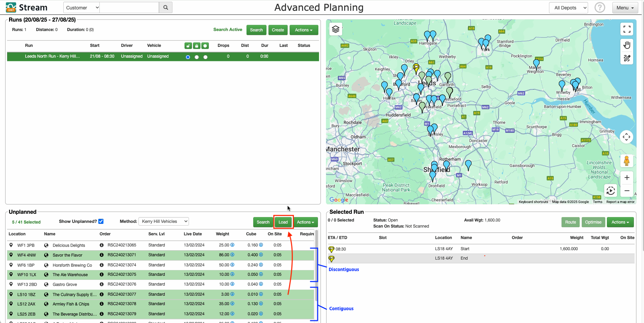Click the Search button in Unplanned panel
Image resolution: width=644 pixels, height=323 pixels.
tap(263, 222)
